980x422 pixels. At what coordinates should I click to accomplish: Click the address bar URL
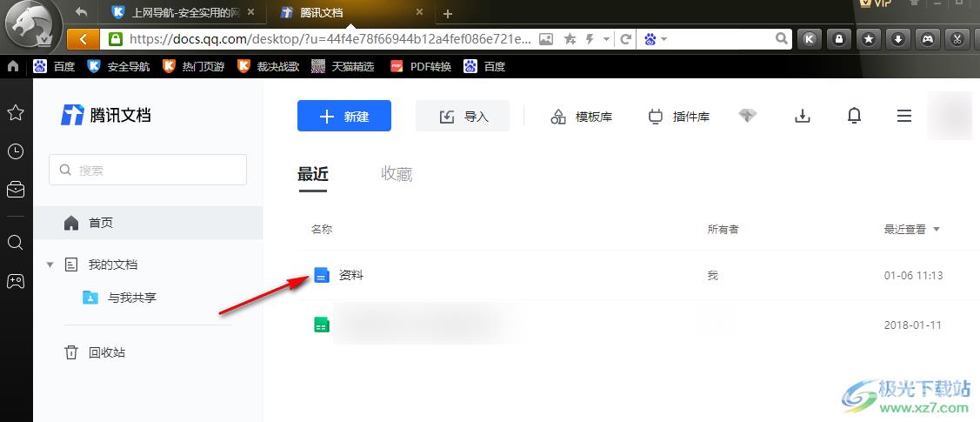(x=330, y=39)
